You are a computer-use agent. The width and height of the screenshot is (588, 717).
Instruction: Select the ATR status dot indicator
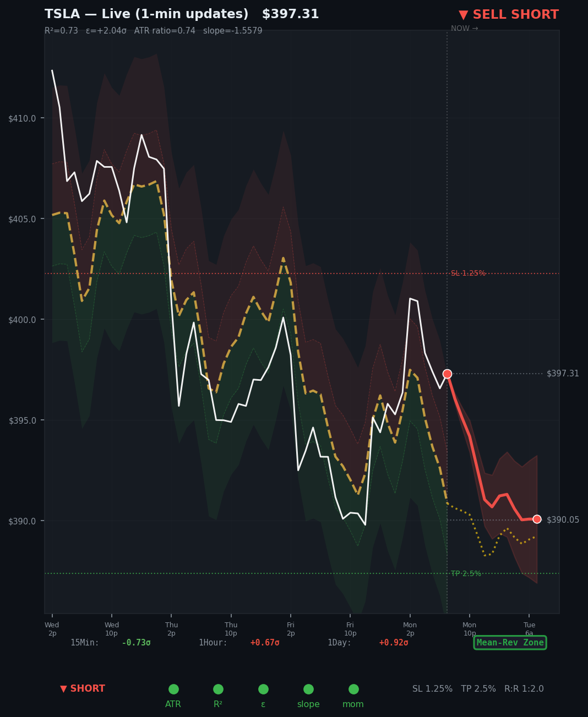pyautogui.click(x=173, y=688)
